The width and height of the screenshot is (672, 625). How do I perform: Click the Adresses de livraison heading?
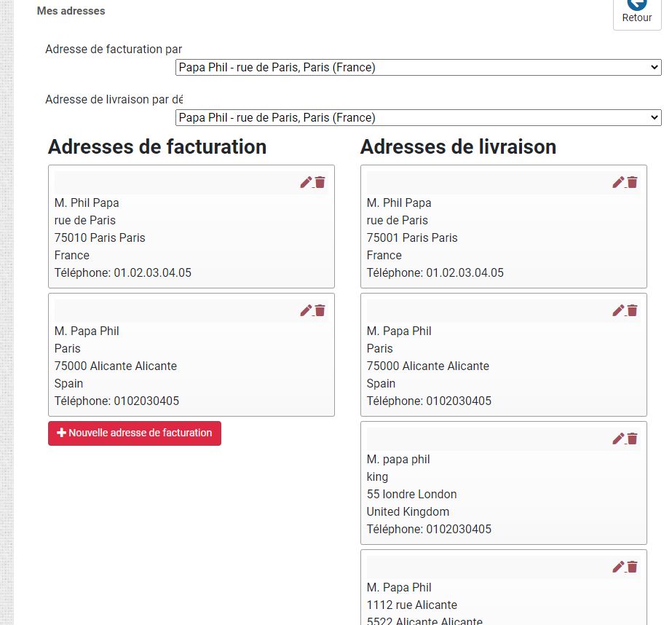coord(458,147)
